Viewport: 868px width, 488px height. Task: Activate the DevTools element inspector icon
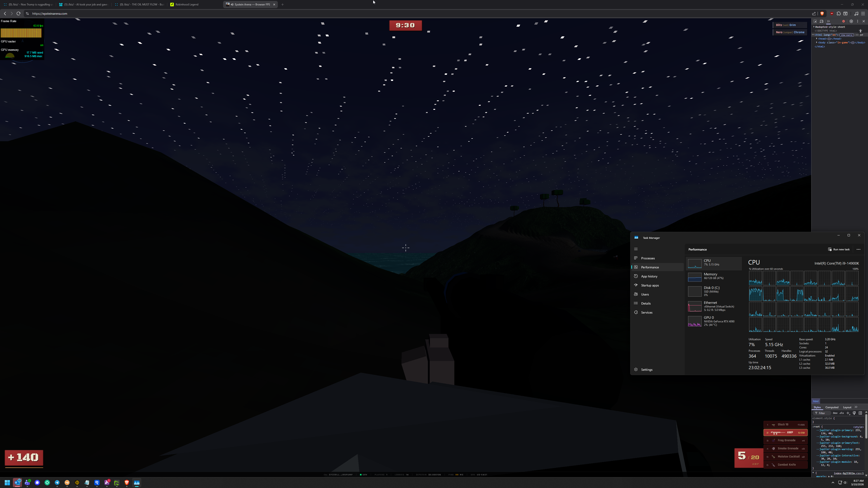point(815,21)
